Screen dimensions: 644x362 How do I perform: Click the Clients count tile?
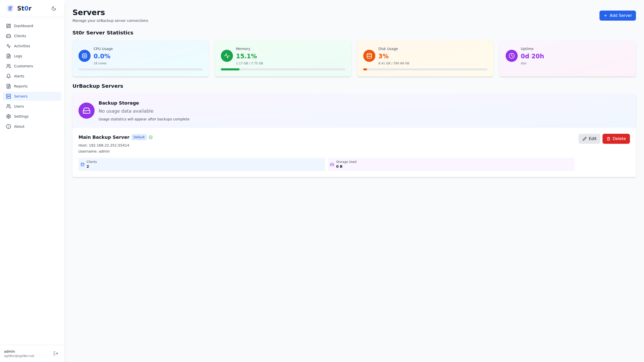[x=202, y=164]
